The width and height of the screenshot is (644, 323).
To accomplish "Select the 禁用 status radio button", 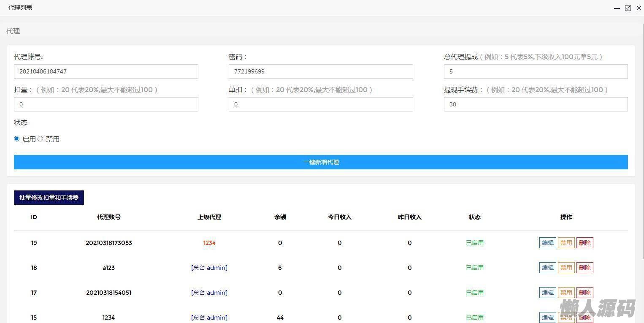I will pos(41,139).
